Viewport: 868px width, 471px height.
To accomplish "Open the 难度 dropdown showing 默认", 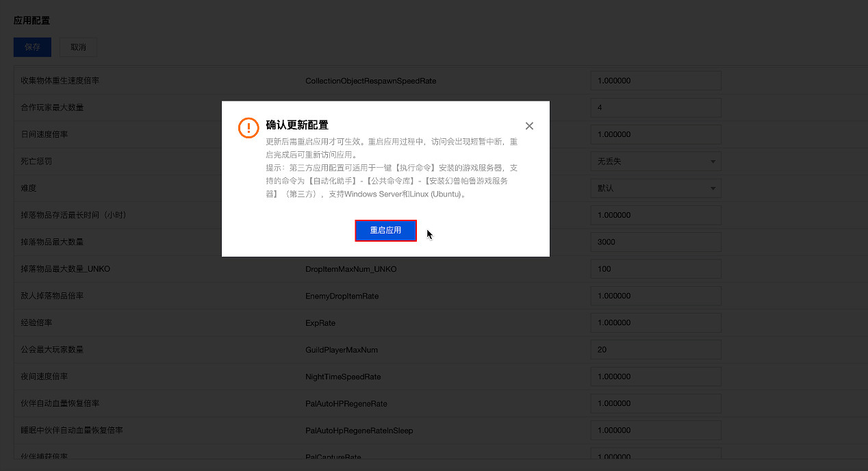I will pyautogui.click(x=655, y=188).
